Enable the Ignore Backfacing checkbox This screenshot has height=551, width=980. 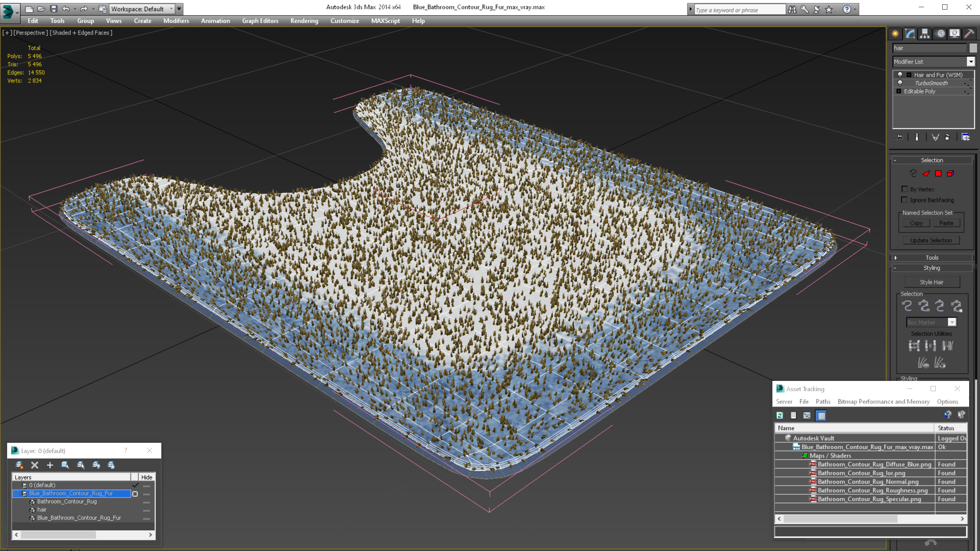click(905, 200)
